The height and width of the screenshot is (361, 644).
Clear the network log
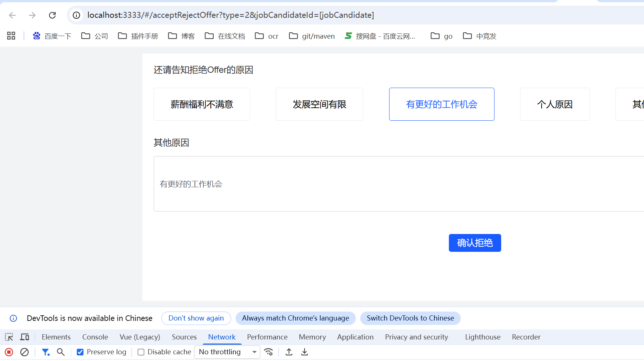pos(24,352)
